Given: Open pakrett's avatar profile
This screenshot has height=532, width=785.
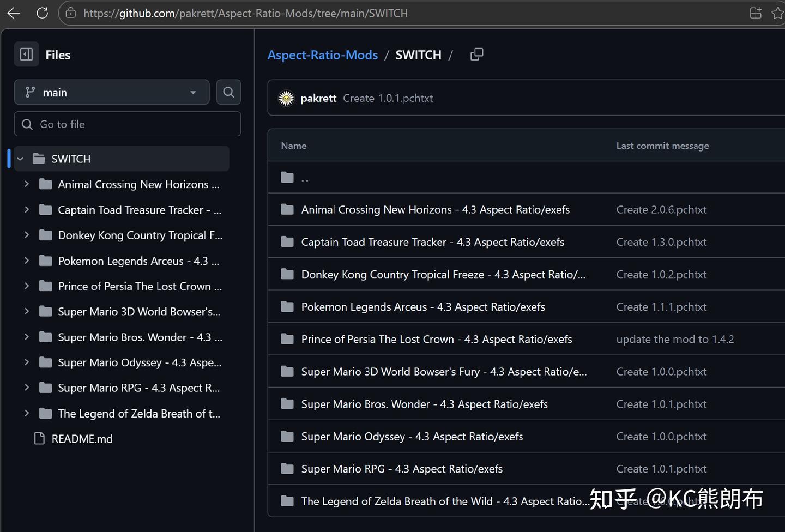Looking at the screenshot, I should click(286, 98).
